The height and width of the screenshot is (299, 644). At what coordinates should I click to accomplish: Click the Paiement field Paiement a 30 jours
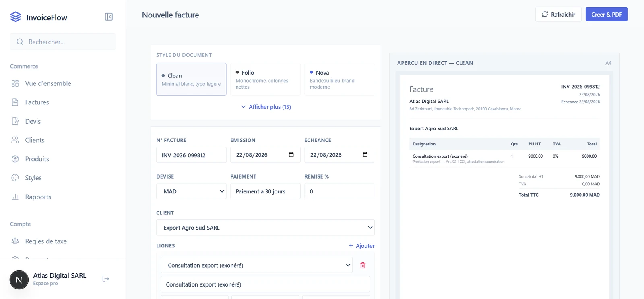click(265, 191)
